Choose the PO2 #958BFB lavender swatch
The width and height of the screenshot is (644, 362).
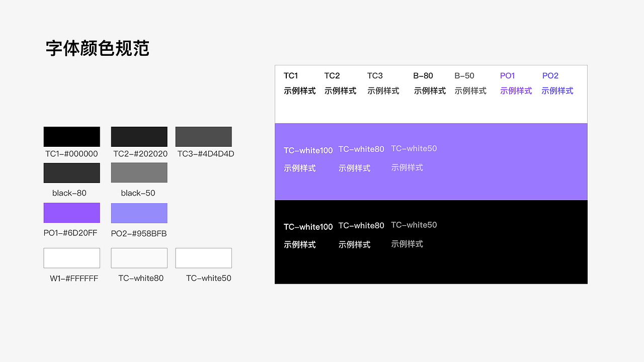139,213
